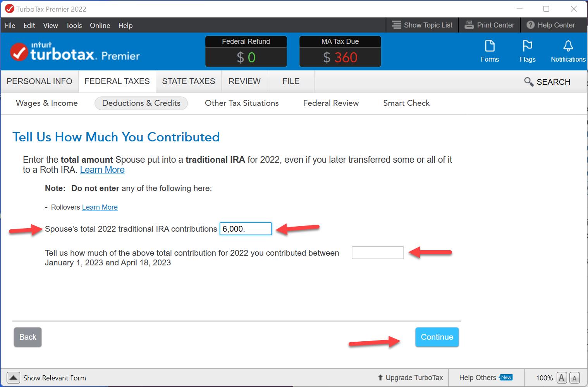Open the Review tab
588x387 pixels.
(x=244, y=81)
